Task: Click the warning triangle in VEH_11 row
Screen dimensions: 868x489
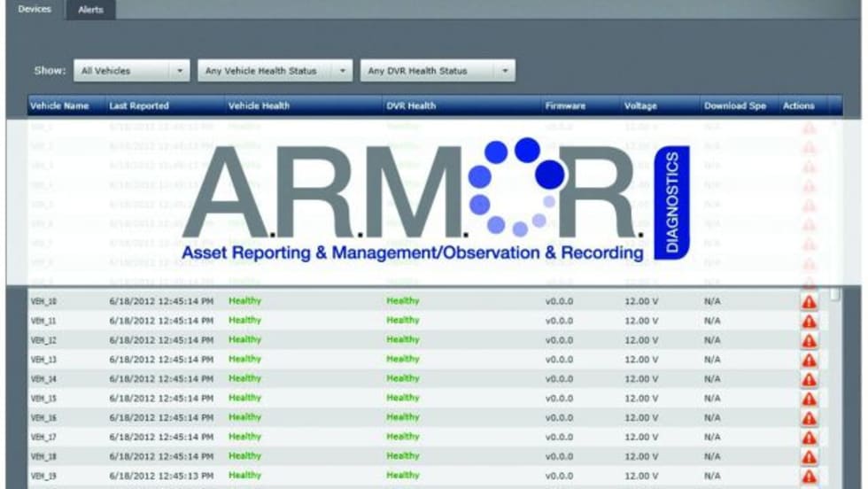Action: pos(809,322)
